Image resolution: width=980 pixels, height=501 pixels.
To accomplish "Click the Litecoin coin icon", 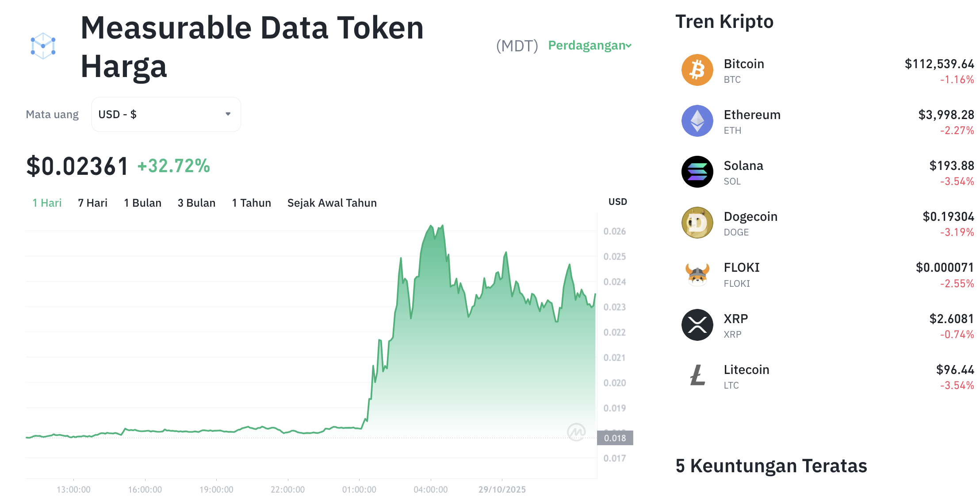I will [x=697, y=376].
